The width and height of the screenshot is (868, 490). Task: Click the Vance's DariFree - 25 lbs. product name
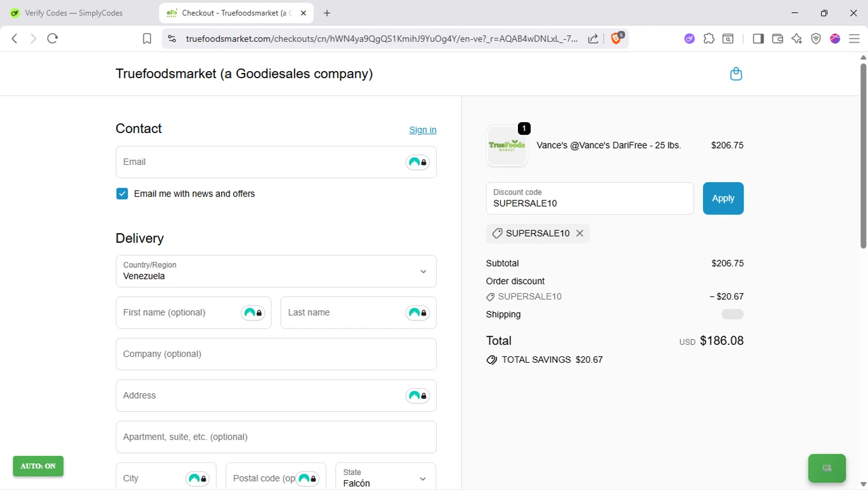coord(609,145)
